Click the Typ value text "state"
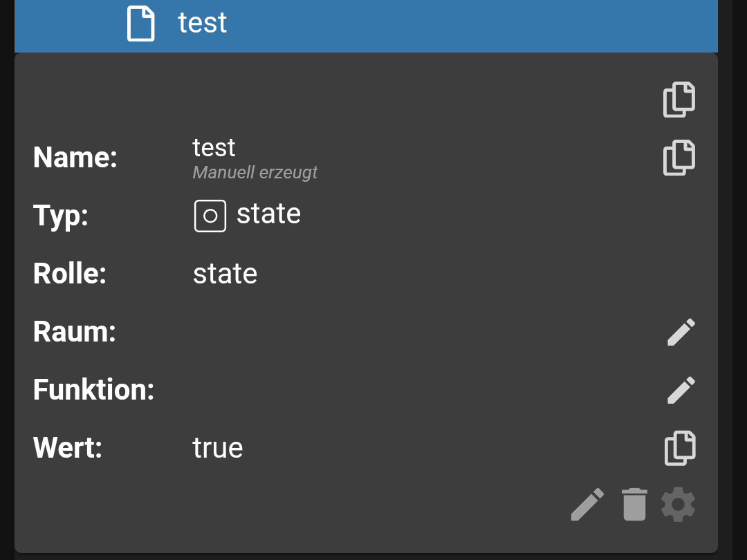This screenshot has width=747, height=560. pos(268,214)
